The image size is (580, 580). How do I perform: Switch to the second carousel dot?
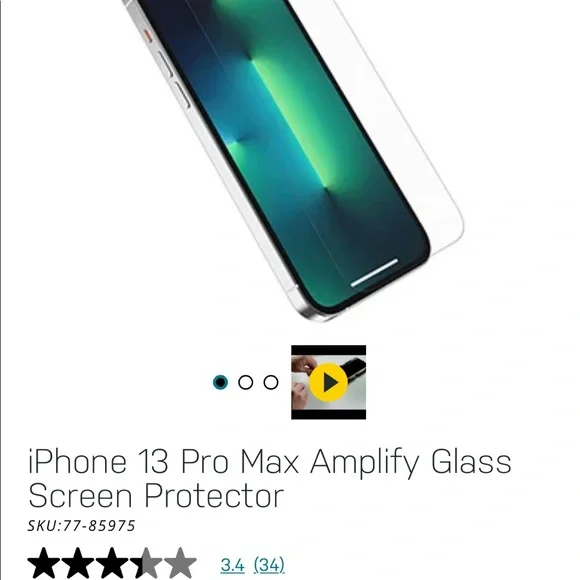pyautogui.click(x=246, y=382)
